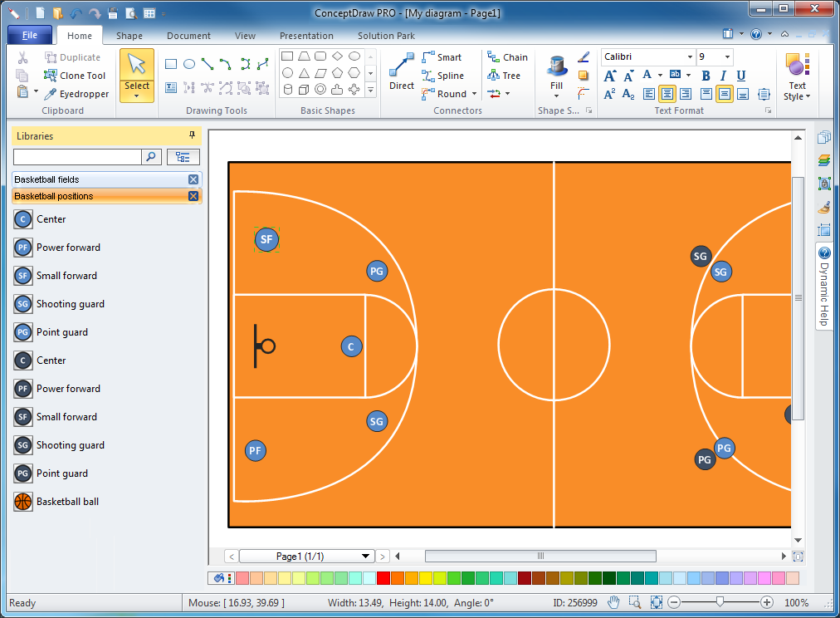Click the 100% zoom level
Image resolution: width=840 pixels, height=618 pixels.
coord(796,602)
